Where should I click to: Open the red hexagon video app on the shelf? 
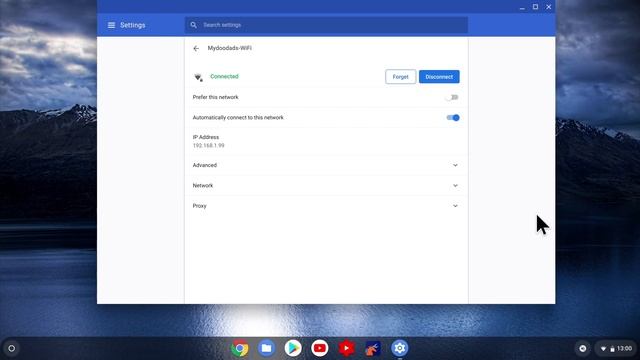[x=346, y=348]
